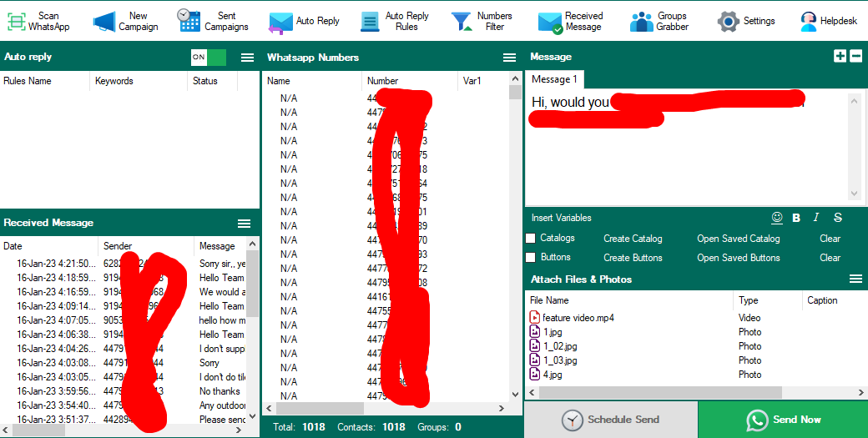Click Open Saved Buttons link
Image resolution: width=868 pixels, height=438 pixels.
pyautogui.click(x=739, y=258)
